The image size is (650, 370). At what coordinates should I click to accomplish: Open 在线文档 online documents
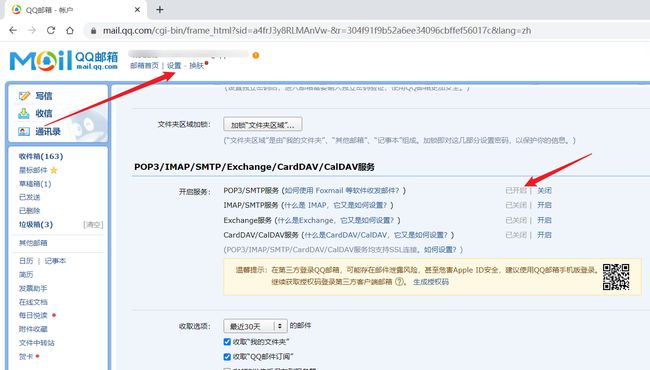click(x=33, y=302)
